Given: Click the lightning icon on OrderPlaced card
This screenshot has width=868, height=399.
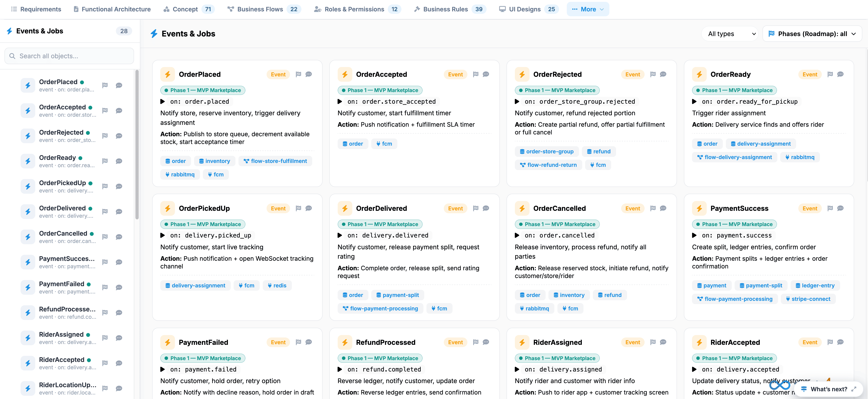Looking at the screenshot, I should pyautogui.click(x=167, y=75).
